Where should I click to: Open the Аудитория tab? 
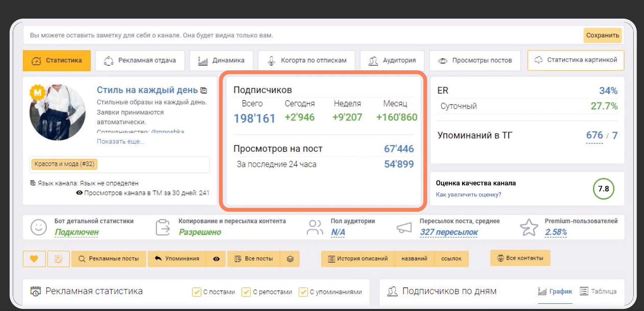[392, 61]
